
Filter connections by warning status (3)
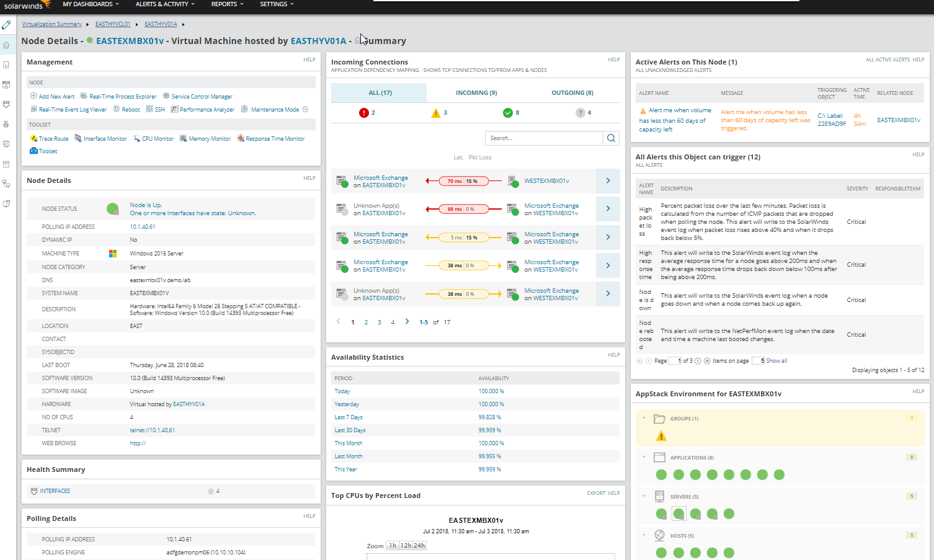pyautogui.click(x=439, y=113)
